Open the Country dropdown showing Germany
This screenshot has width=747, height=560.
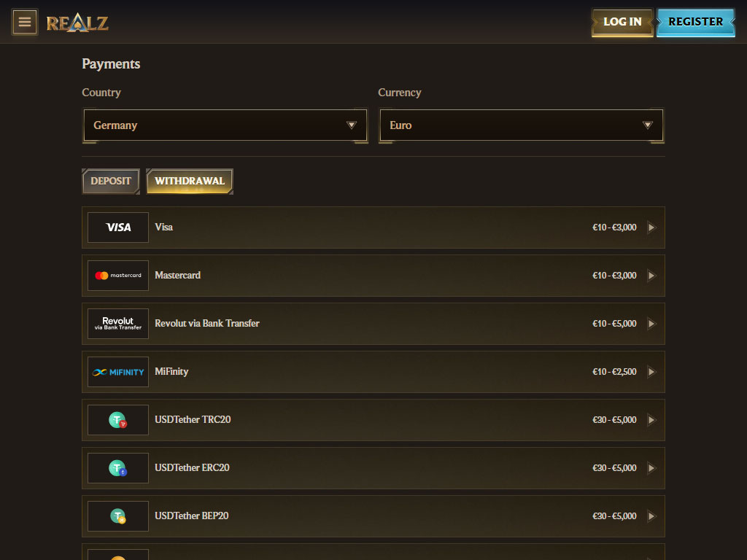click(225, 125)
